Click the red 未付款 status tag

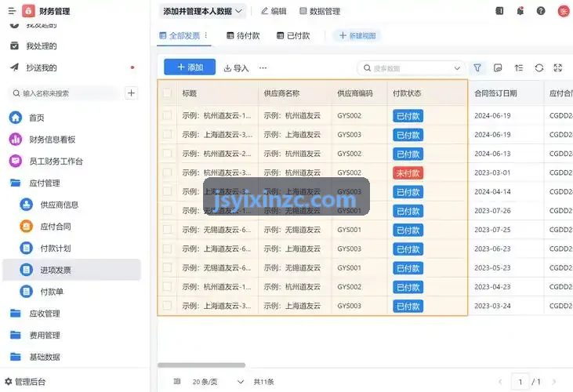(x=408, y=172)
